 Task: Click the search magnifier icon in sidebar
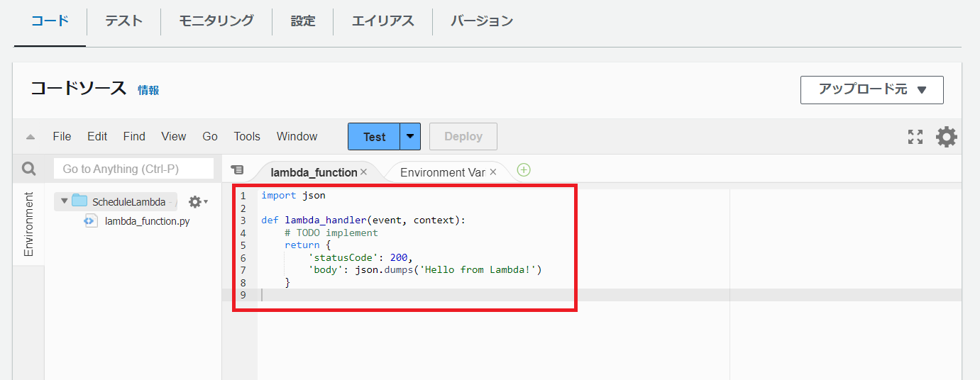point(28,169)
